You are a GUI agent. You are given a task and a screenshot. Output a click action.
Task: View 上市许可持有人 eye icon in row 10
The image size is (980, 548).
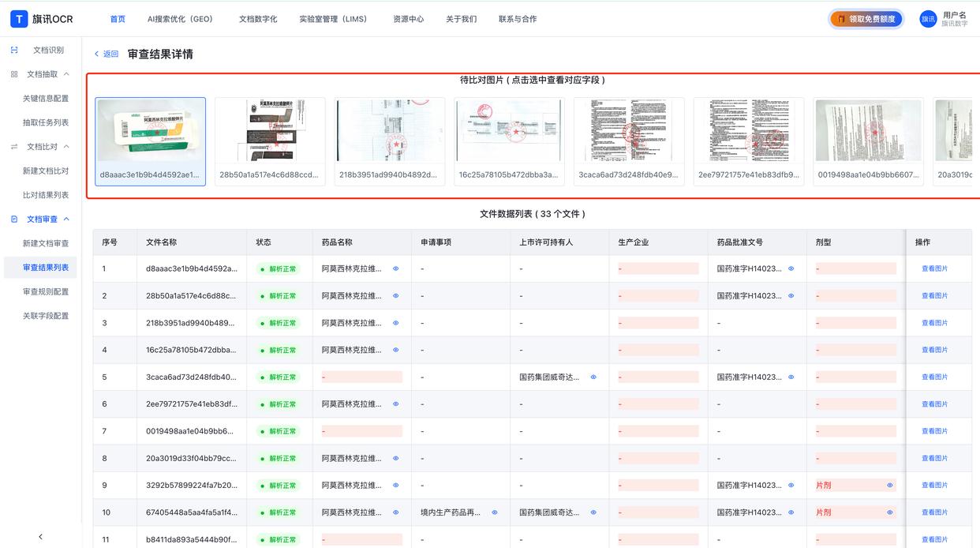click(593, 512)
